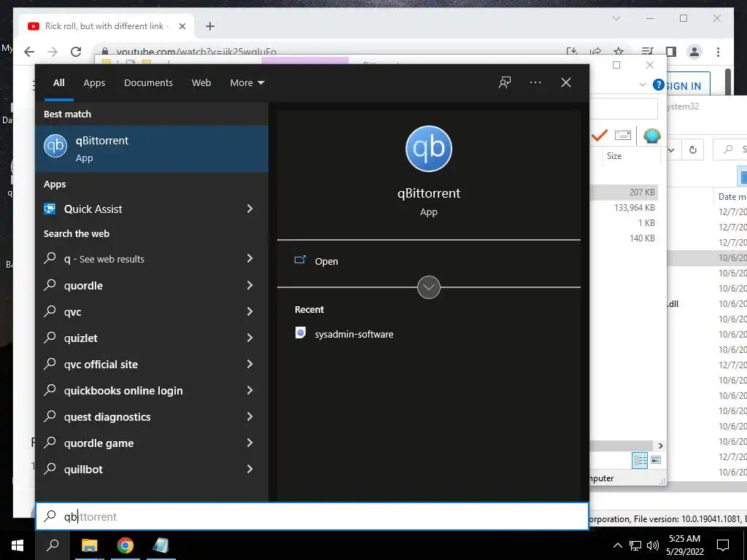Open Chrome profile avatar
The image size is (747, 560).
click(x=694, y=52)
